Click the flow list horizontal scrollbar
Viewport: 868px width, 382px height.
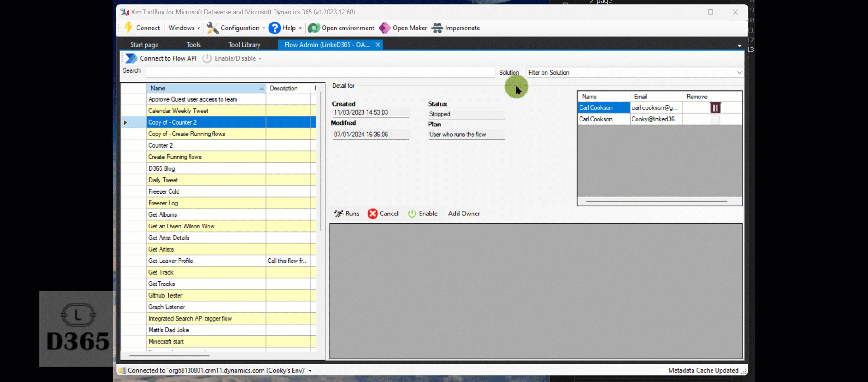pos(169,356)
